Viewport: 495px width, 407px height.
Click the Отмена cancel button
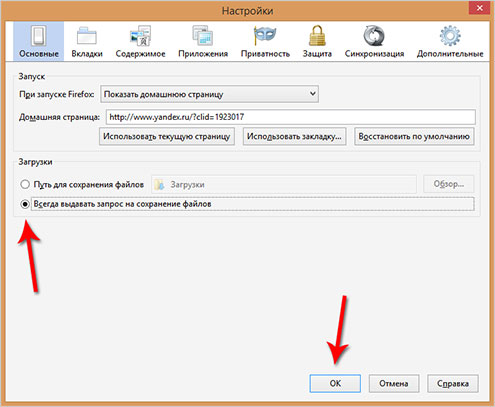[x=394, y=383]
